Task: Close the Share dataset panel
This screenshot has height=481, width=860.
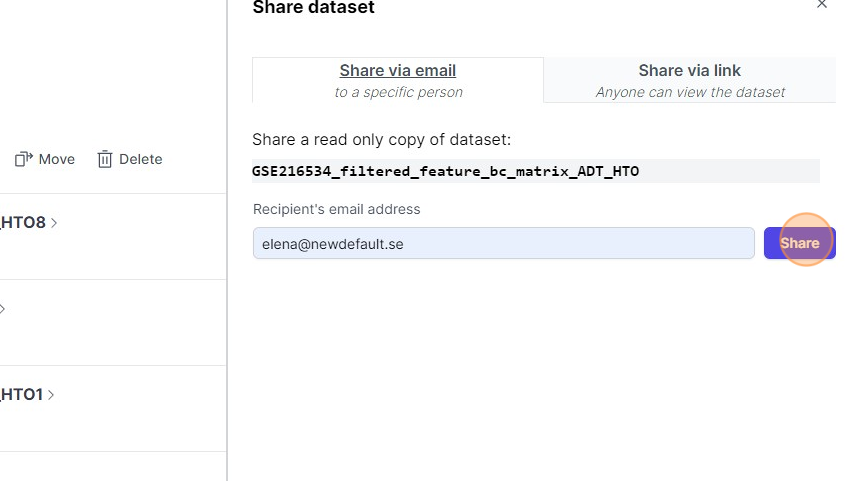Action: click(x=822, y=5)
